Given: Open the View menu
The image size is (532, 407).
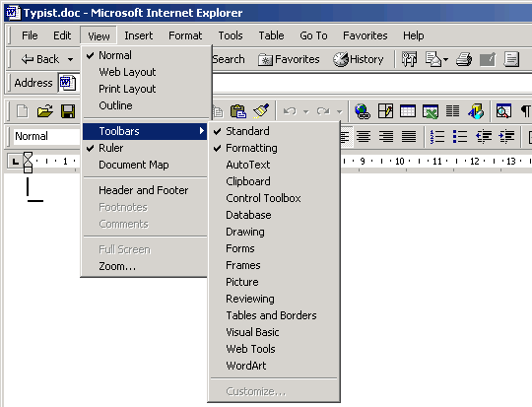Looking at the screenshot, I should point(99,35).
